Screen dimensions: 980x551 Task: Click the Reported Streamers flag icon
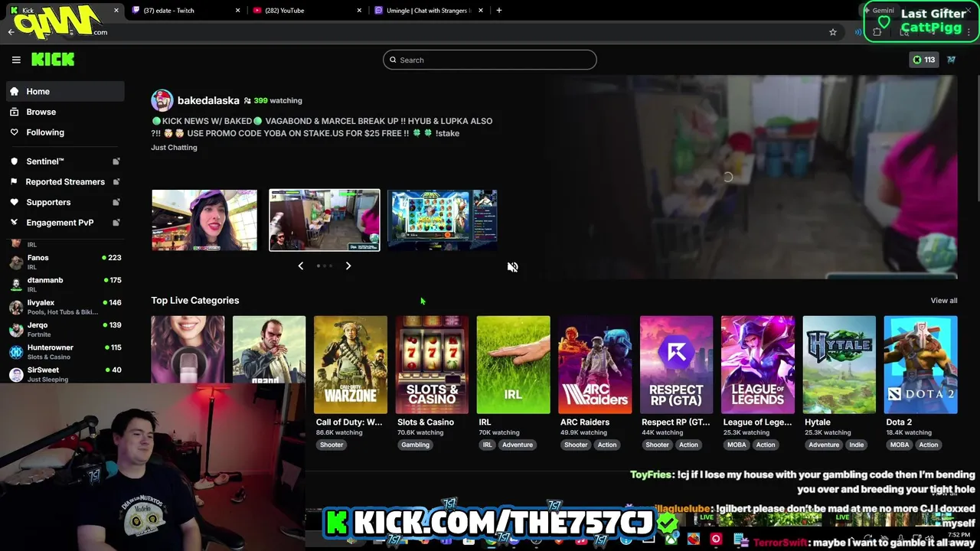pos(15,181)
